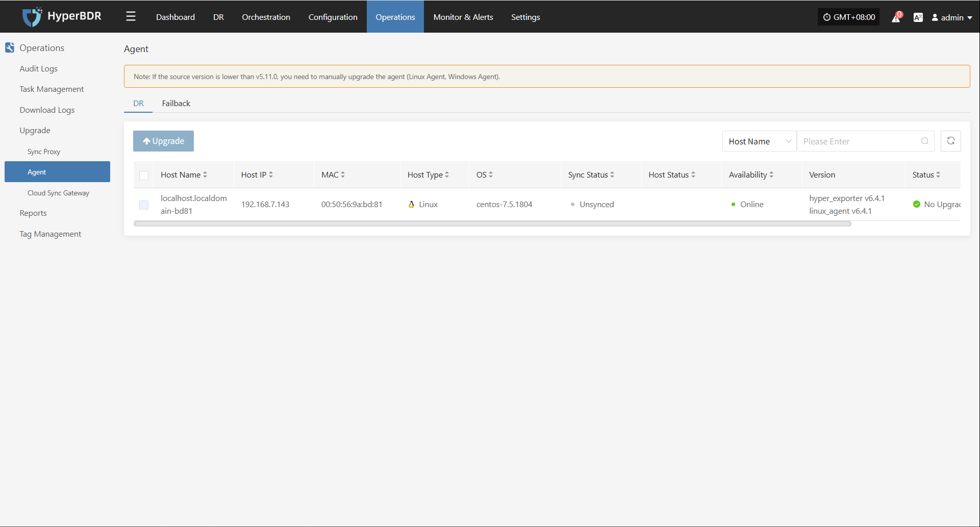Click OS value centos-7.5.1804
Image resolution: width=980 pixels, height=527 pixels.
pyautogui.click(x=504, y=204)
